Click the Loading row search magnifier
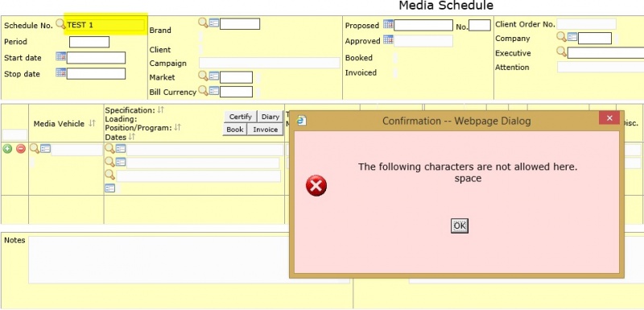 109,162
